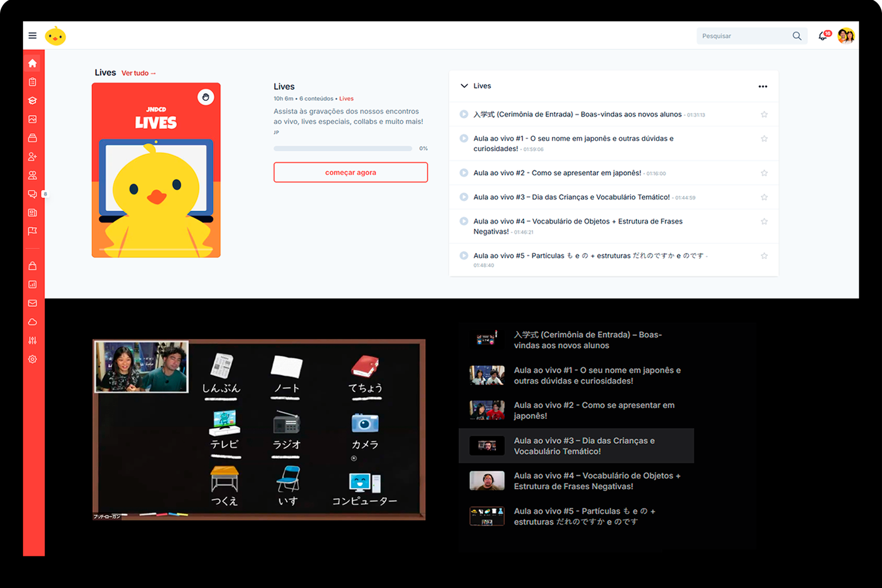Open the sliders adjustments sidebar icon
This screenshot has height=588, width=882.
tap(33, 341)
